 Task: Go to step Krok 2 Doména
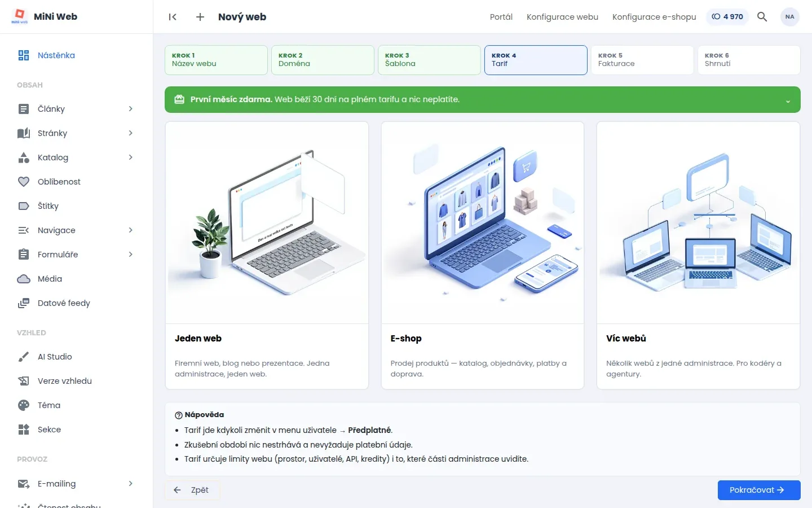click(323, 60)
